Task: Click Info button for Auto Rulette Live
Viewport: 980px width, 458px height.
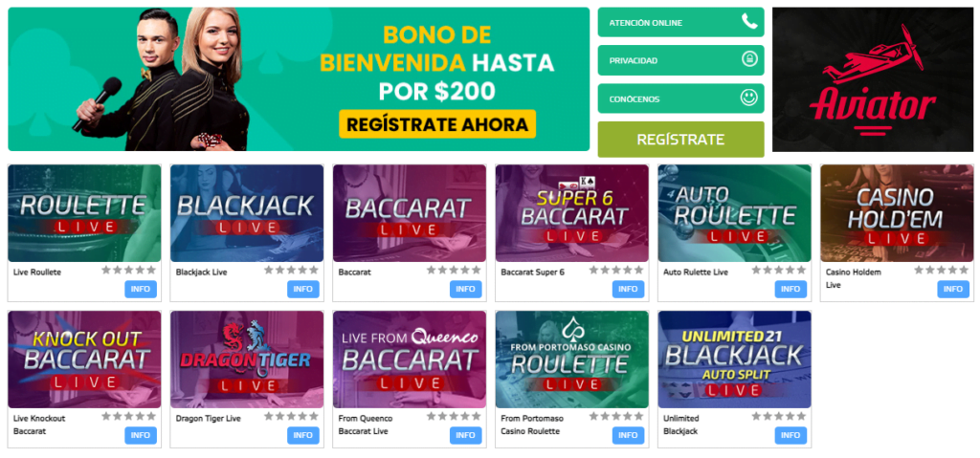Action: coord(791,289)
